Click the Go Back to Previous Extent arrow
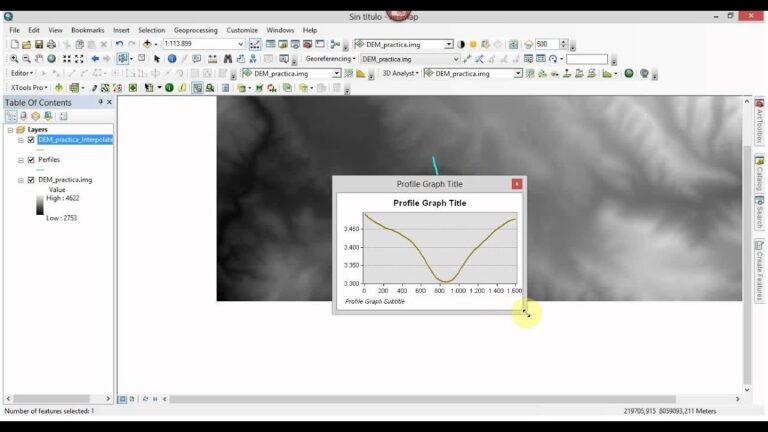 click(x=95, y=59)
